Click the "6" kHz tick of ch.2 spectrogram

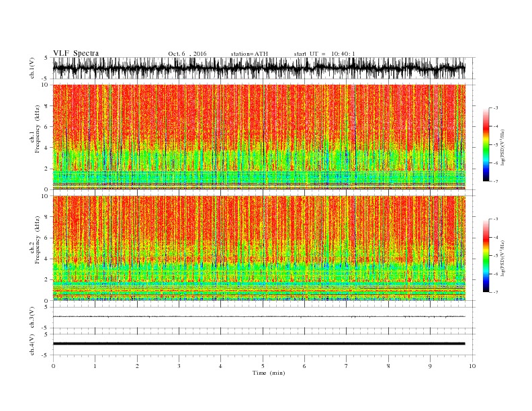(x=46, y=238)
